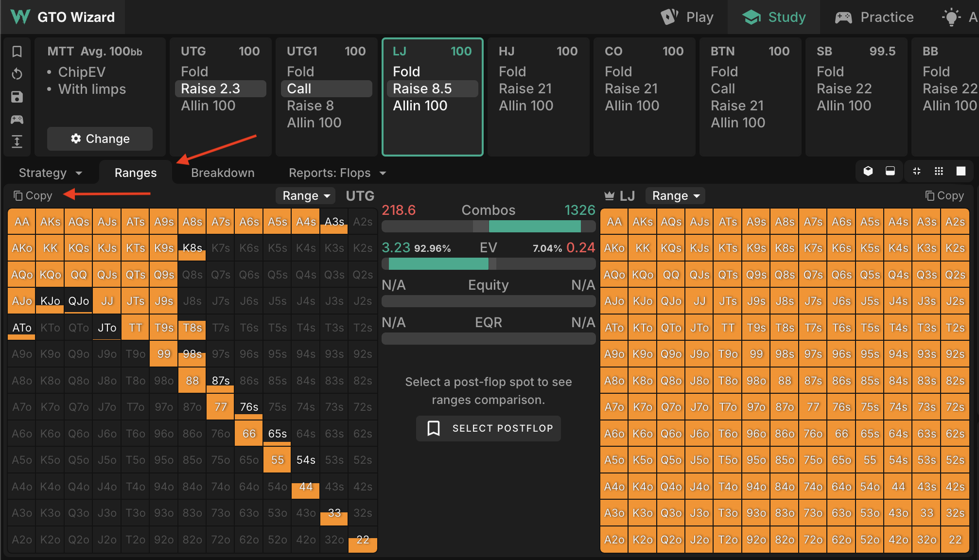Click the lightbulb icon in top bar
This screenshot has width=979, height=560.
tap(951, 17)
